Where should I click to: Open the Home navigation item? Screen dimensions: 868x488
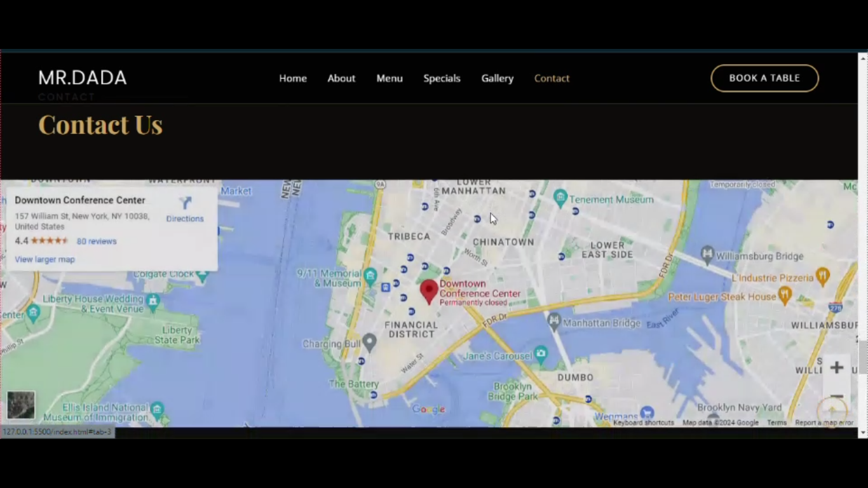[293, 78]
